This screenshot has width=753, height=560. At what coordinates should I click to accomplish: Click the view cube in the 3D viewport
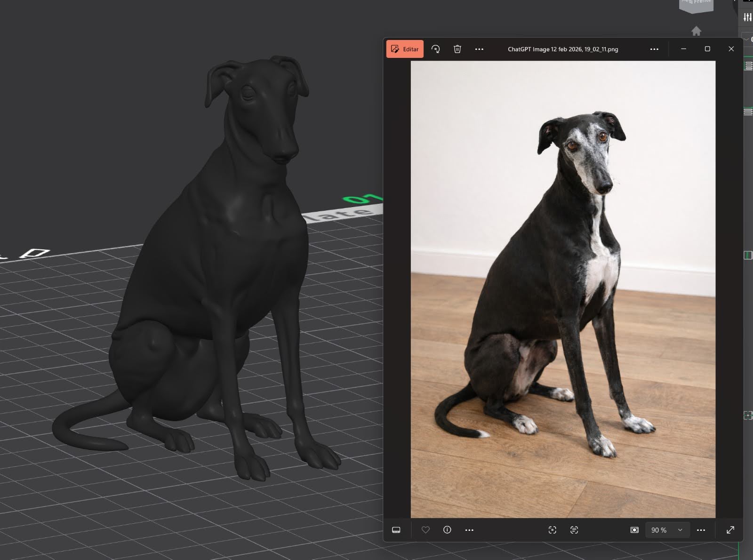(x=697, y=6)
